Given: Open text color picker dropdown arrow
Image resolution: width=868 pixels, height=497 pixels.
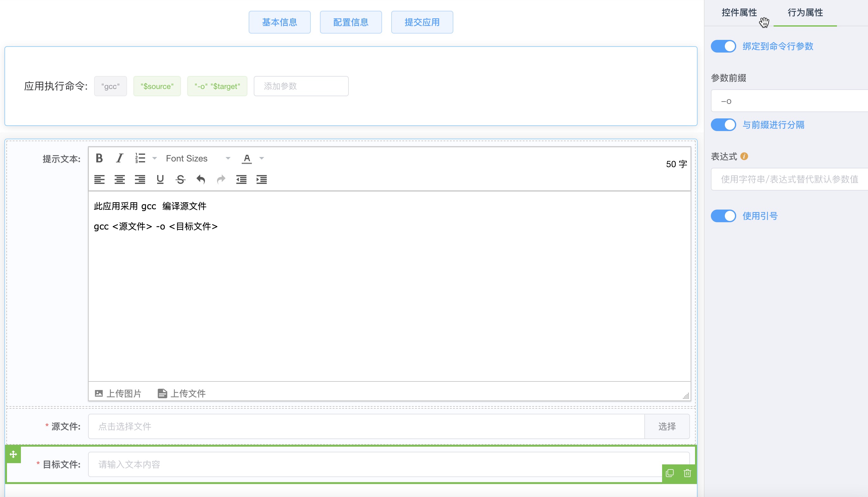Looking at the screenshot, I should tap(262, 158).
